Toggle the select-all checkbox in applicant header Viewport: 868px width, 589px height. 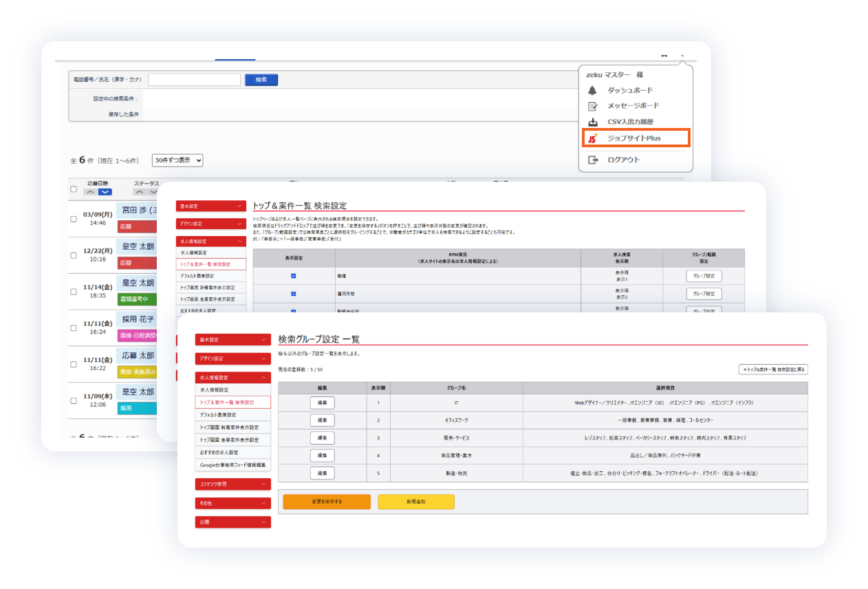pos(74,189)
